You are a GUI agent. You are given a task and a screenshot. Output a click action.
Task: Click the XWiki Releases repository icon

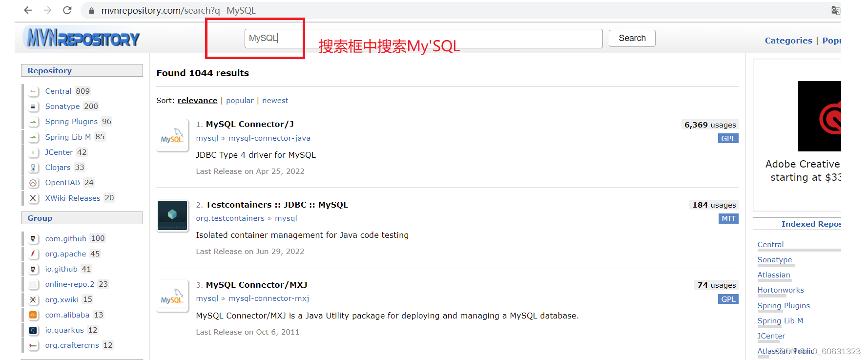[33, 198]
